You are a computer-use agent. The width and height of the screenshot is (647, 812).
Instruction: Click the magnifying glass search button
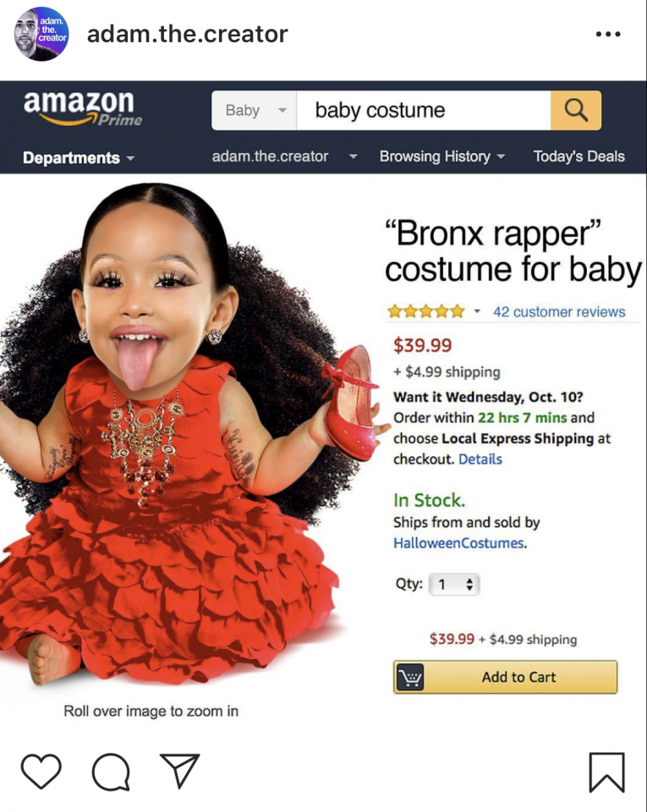576,110
